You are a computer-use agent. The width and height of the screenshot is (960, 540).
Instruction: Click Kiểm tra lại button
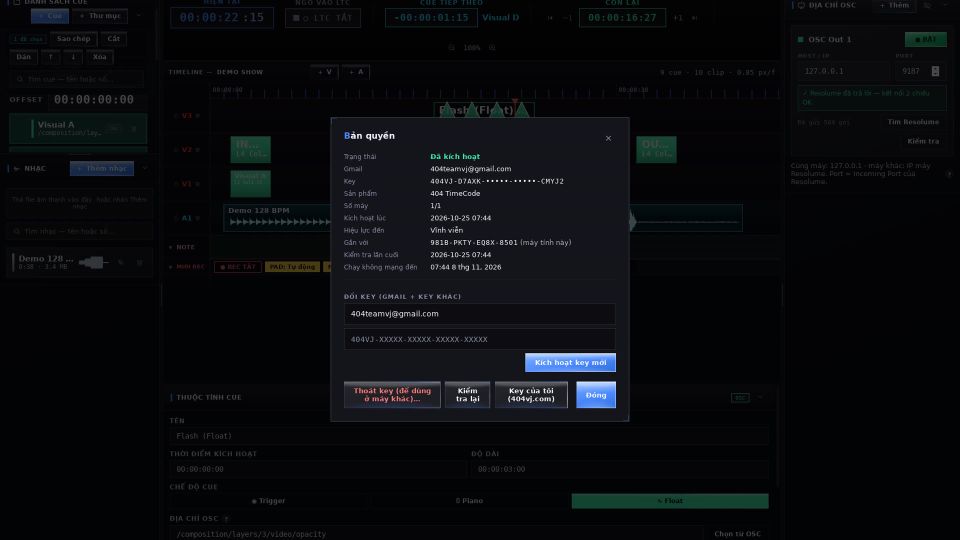[467, 395]
